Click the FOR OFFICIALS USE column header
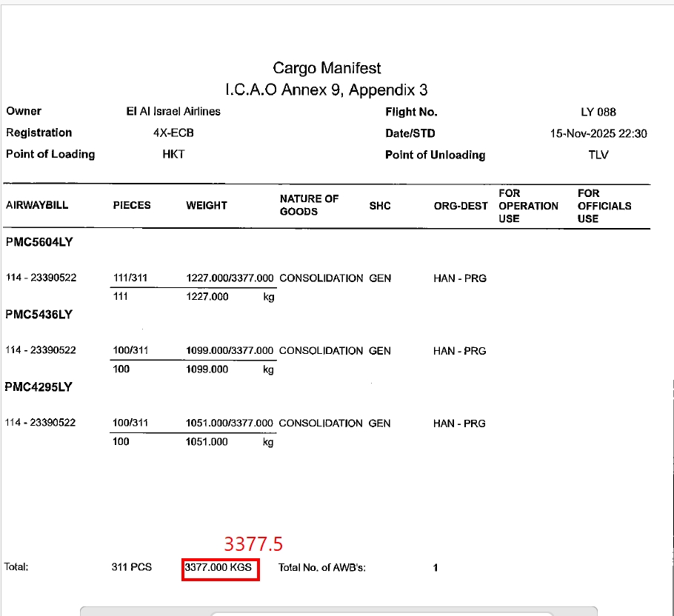674x616 pixels. 604,206
